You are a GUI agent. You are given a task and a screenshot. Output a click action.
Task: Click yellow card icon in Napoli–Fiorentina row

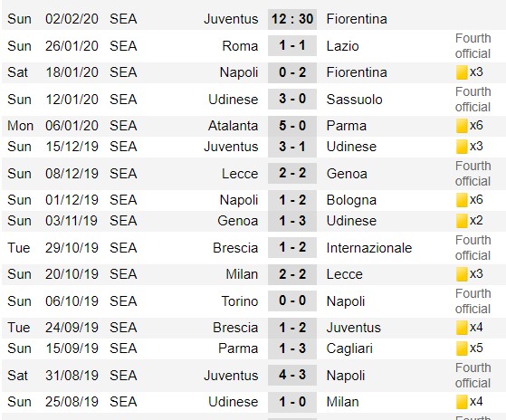click(462, 72)
